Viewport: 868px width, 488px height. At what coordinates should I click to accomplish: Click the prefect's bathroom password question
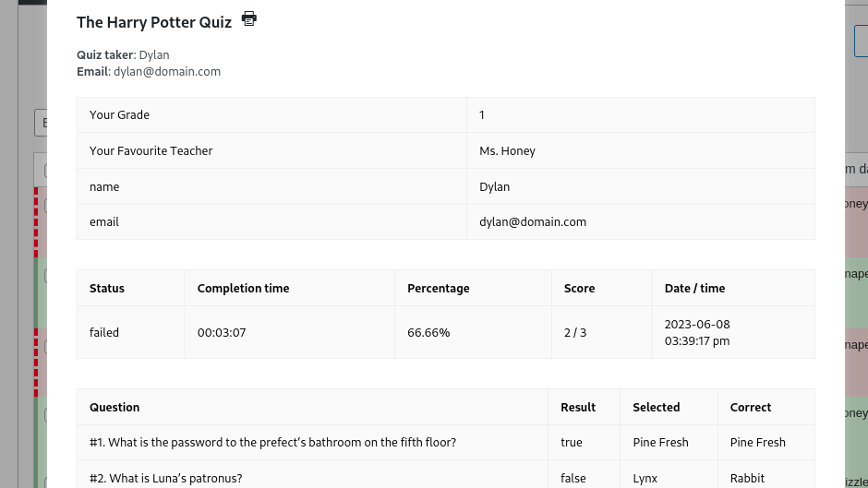(x=272, y=442)
